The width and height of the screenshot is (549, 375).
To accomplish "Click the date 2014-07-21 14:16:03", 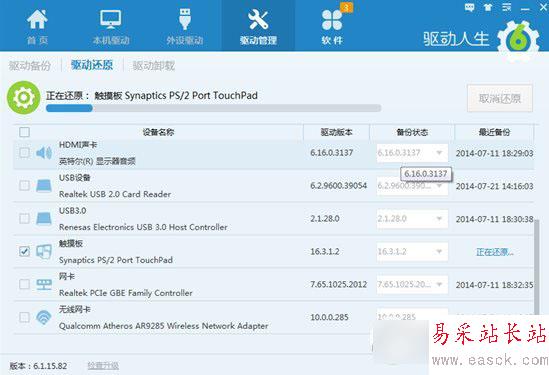I will pyautogui.click(x=494, y=186).
